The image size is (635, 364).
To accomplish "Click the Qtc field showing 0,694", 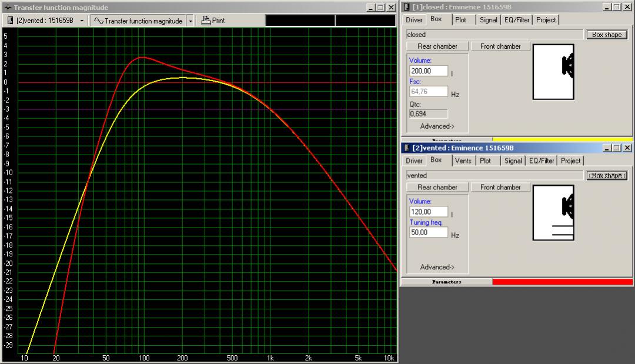I will [429, 113].
